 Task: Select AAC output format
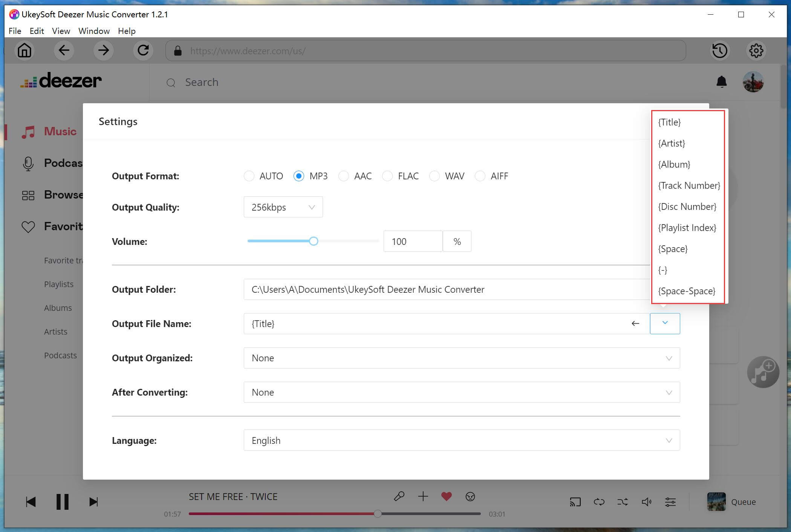[x=343, y=176]
